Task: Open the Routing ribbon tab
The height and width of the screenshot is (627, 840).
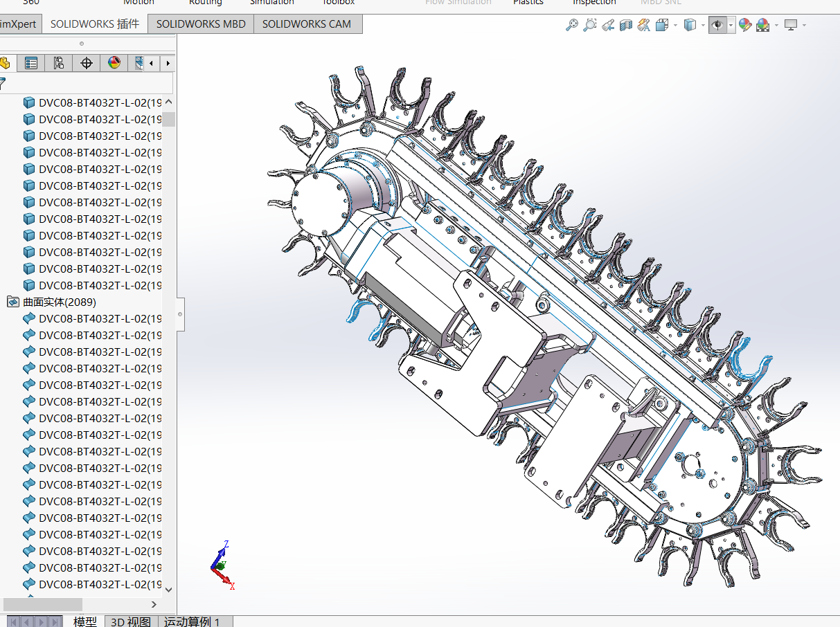Action: pos(206,3)
